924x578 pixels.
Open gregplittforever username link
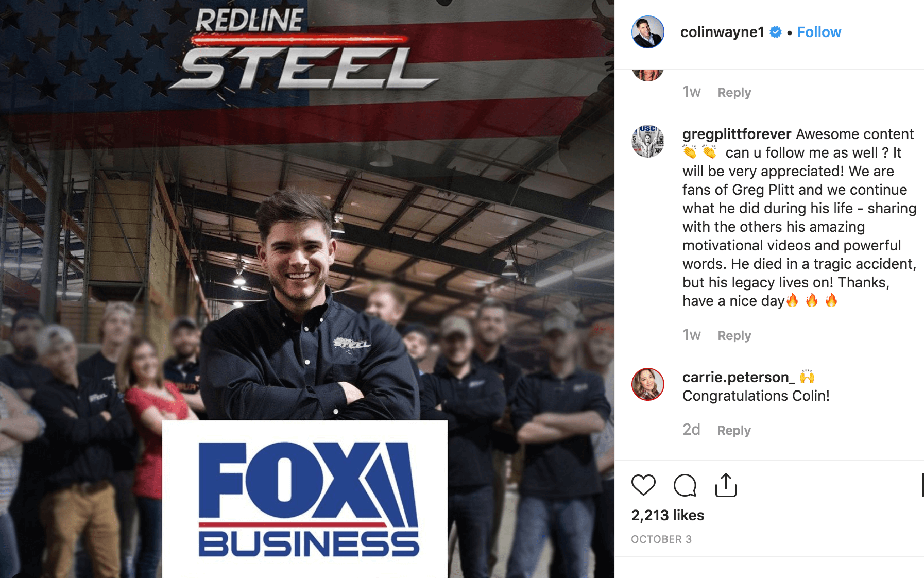point(737,134)
